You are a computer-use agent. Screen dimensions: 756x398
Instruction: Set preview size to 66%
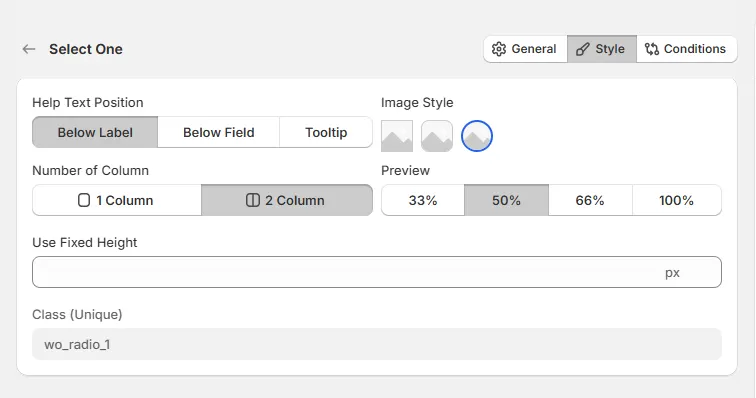590,200
